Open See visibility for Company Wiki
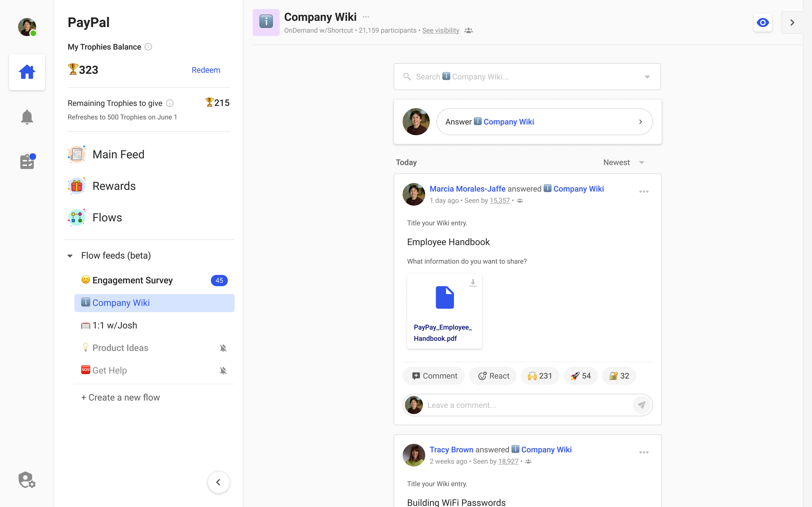 (441, 30)
